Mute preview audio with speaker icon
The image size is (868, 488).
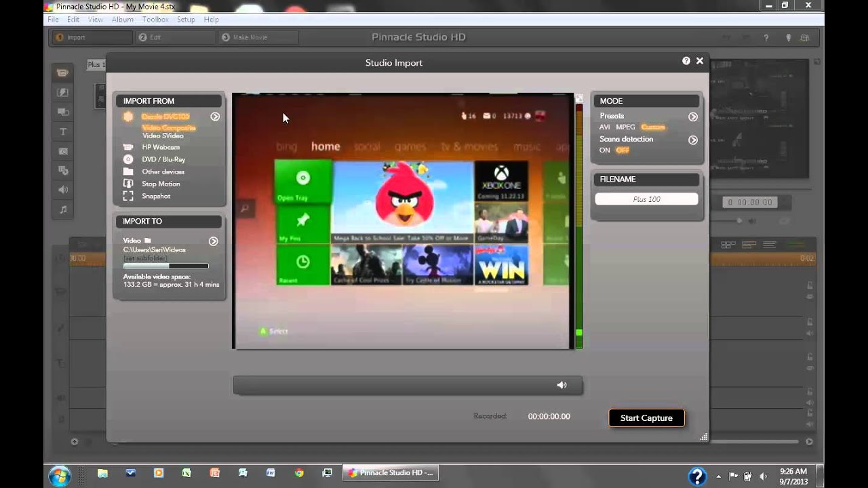(561, 385)
